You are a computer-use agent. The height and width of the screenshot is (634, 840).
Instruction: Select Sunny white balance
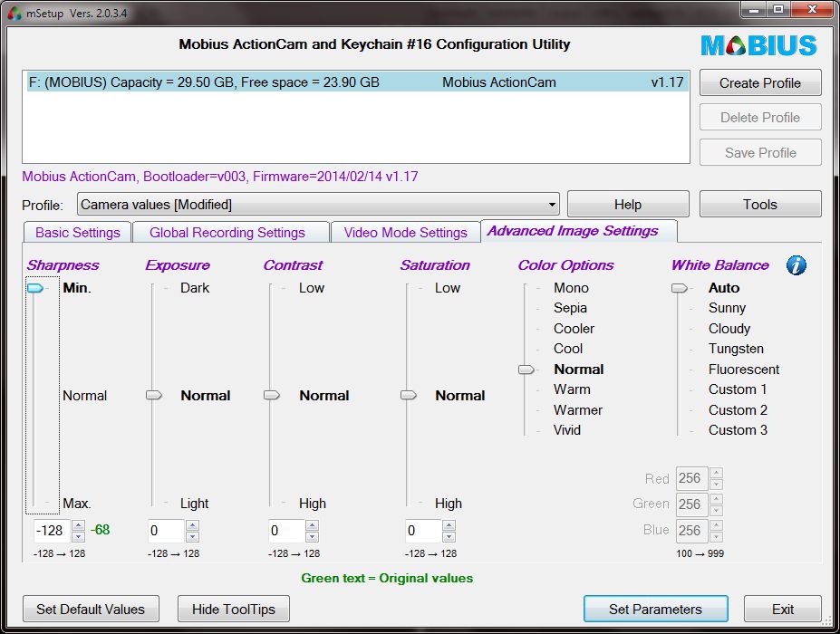[x=727, y=308]
